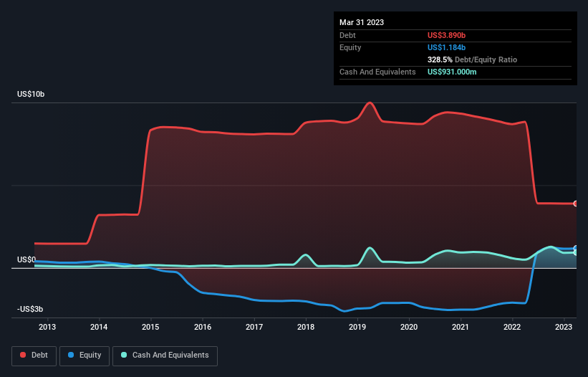The width and height of the screenshot is (588, 377).
Task: Click the 328.5% Debt/Equity Ratio text
Action: [472, 59]
